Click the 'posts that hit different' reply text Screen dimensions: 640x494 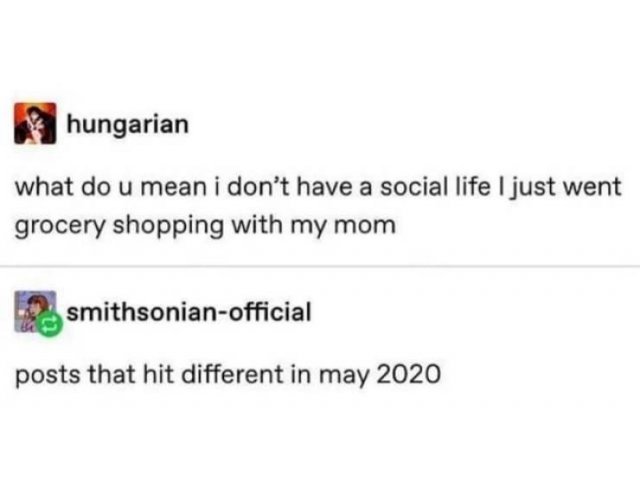(x=149, y=374)
